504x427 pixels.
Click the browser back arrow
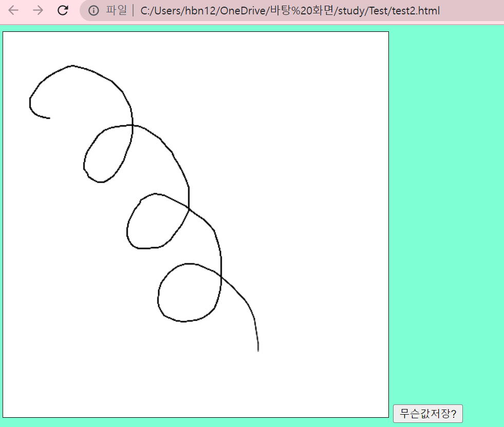[x=13, y=10]
